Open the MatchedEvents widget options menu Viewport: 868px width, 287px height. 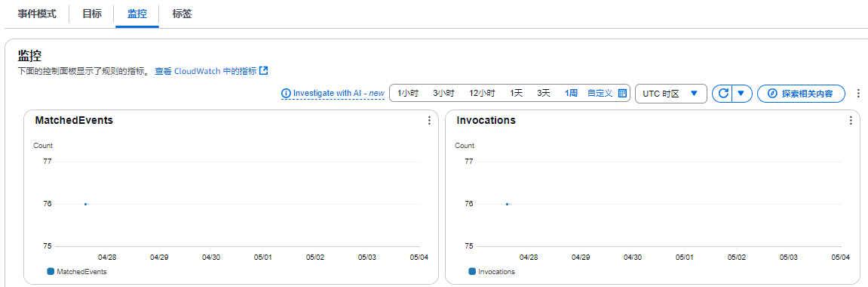click(429, 121)
